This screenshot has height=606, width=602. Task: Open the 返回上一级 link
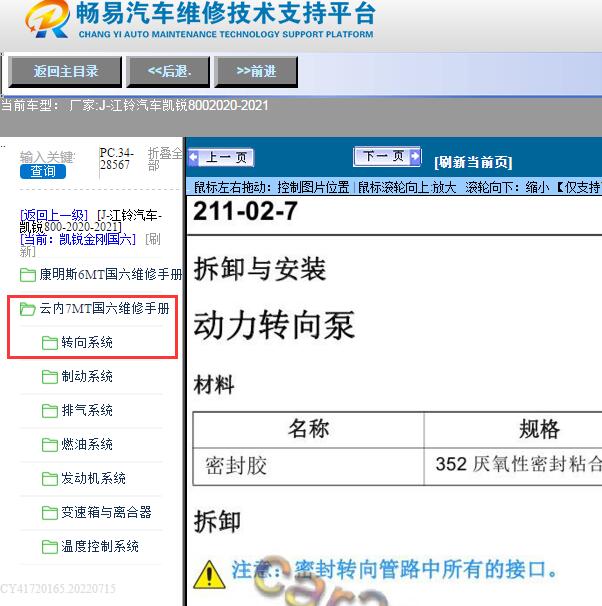54,215
